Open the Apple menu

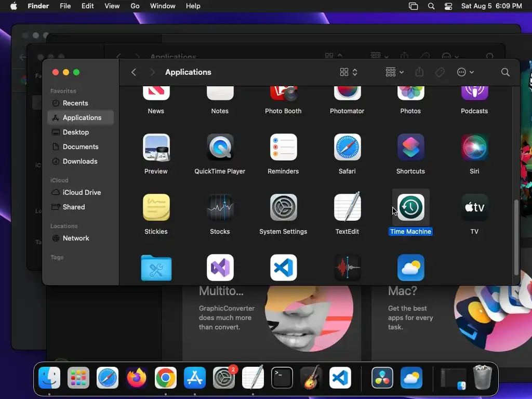(14, 6)
